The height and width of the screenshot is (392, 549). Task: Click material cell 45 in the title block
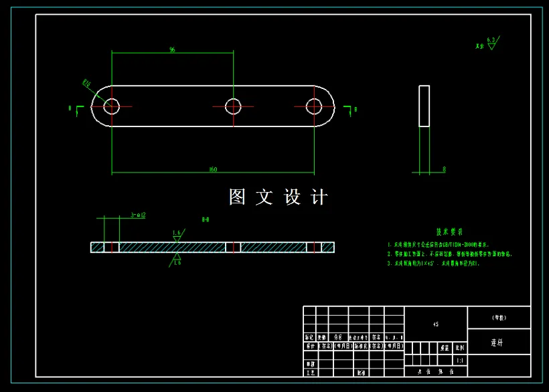(x=436, y=324)
